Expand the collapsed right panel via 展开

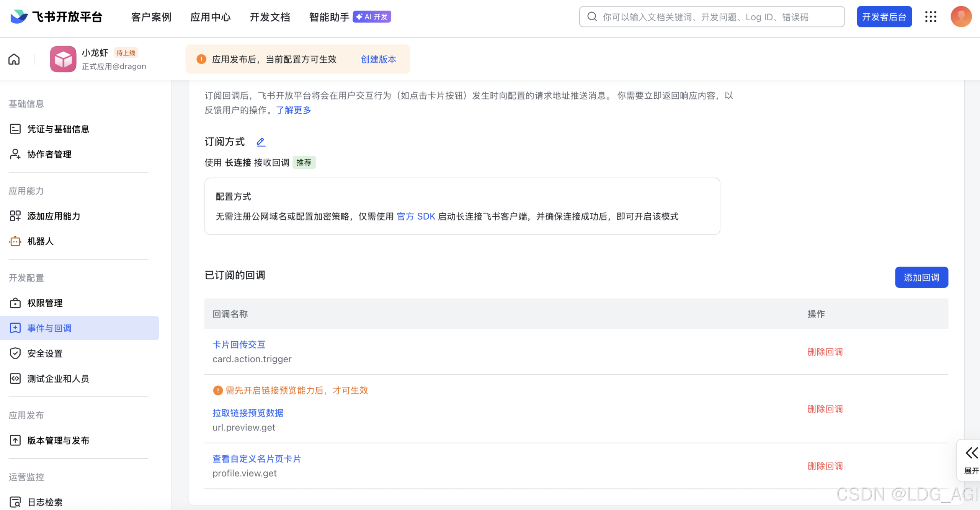[971, 459]
